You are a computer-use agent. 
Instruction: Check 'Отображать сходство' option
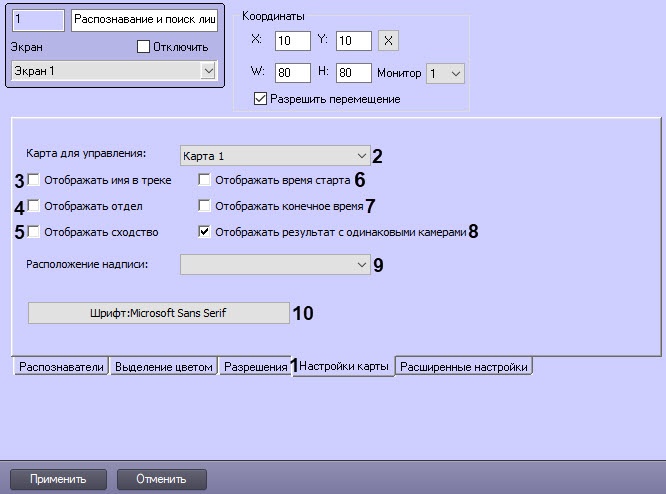coord(35,232)
